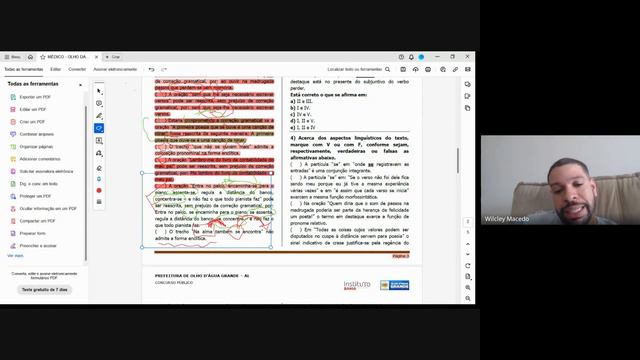The width and height of the screenshot is (640, 360).
Task: Open the page thumbnails panel icon
Action: pos(468,108)
